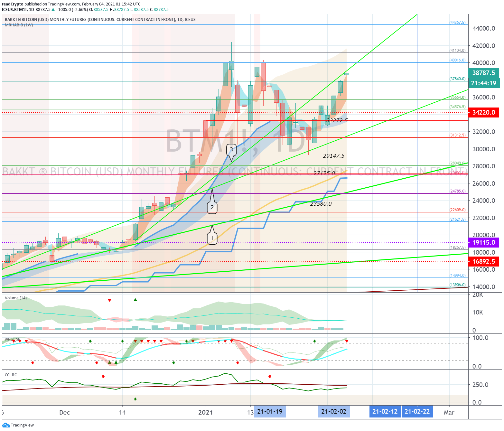This screenshot has width=504, height=431.
Task: Click the (21521.5) level label
Action: pos(457,220)
